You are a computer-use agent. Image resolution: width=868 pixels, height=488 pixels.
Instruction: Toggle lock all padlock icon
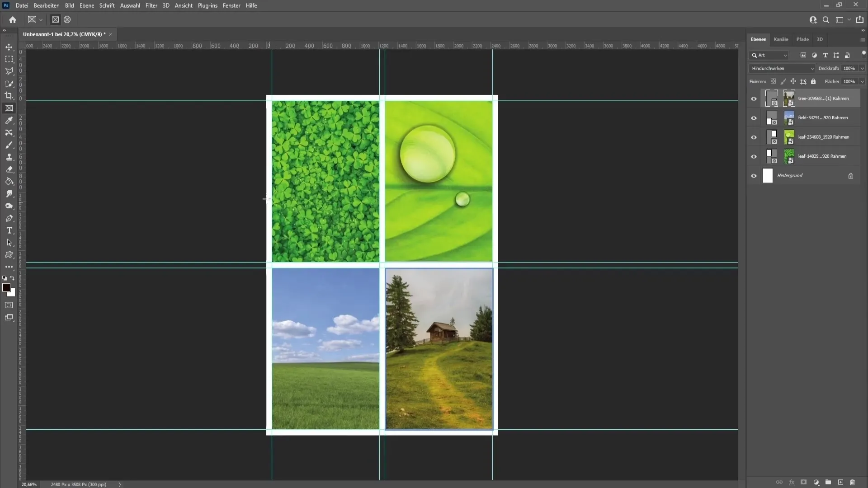(813, 82)
